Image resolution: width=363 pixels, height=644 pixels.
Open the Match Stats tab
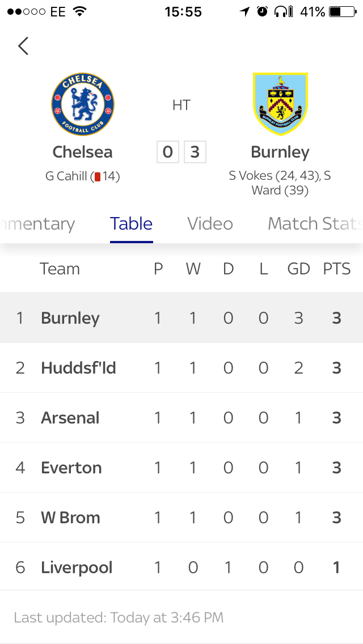(x=315, y=224)
